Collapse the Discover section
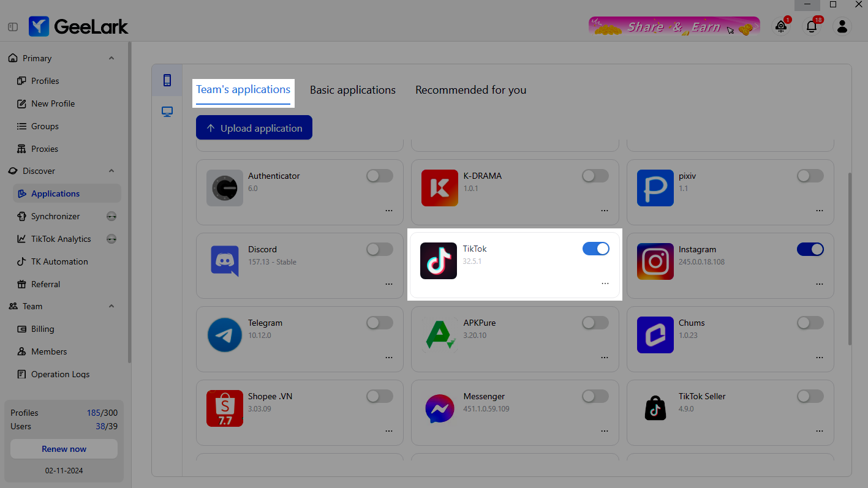The height and width of the screenshot is (488, 868). click(x=111, y=171)
